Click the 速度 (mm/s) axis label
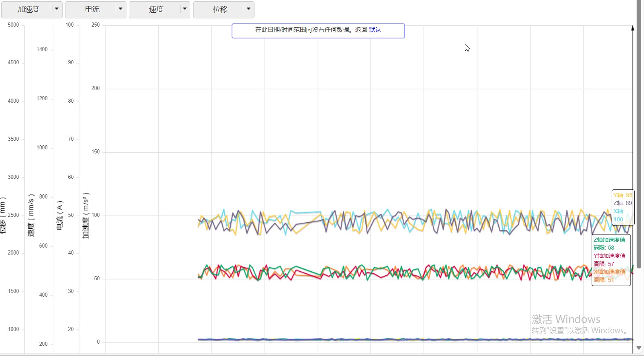The height and width of the screenshot is (356, 644). 31,215
